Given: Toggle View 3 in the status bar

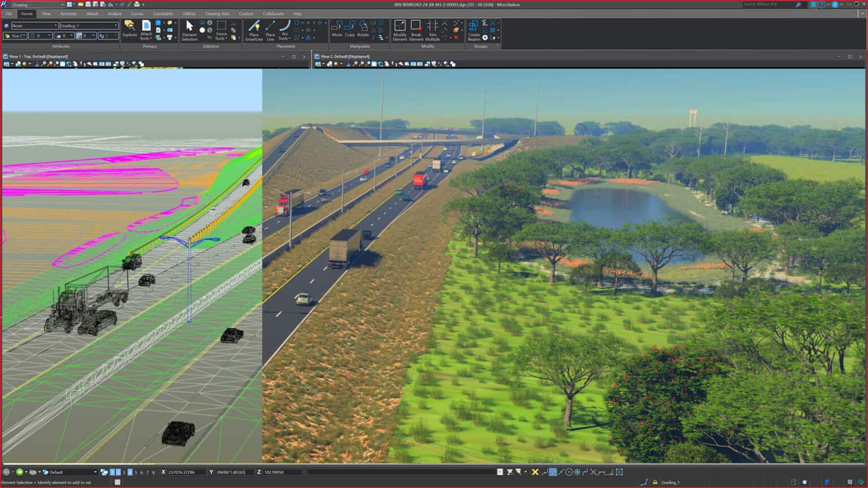Looking at the screenshot, I should click(124, 472).
